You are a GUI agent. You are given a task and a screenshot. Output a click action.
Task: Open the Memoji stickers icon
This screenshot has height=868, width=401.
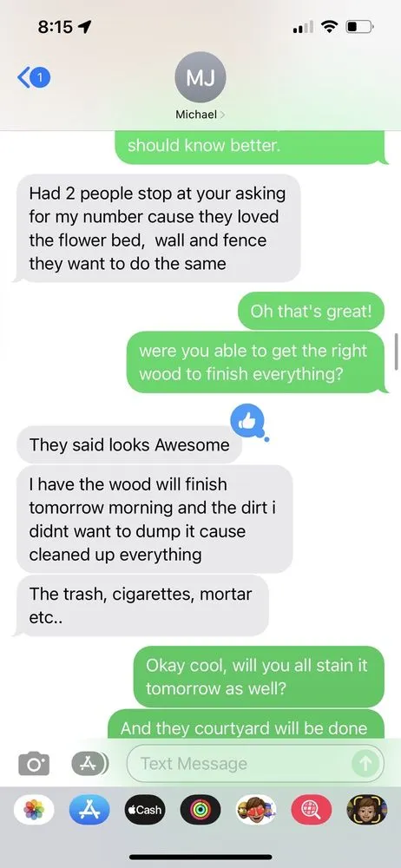(256, 809)
